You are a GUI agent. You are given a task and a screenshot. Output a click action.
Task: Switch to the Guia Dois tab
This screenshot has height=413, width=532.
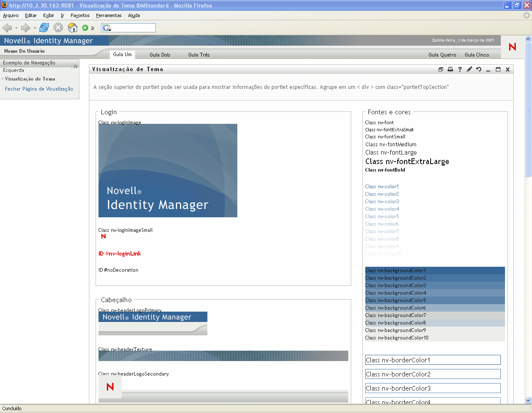pyautogui.click(x=160, y=55)
